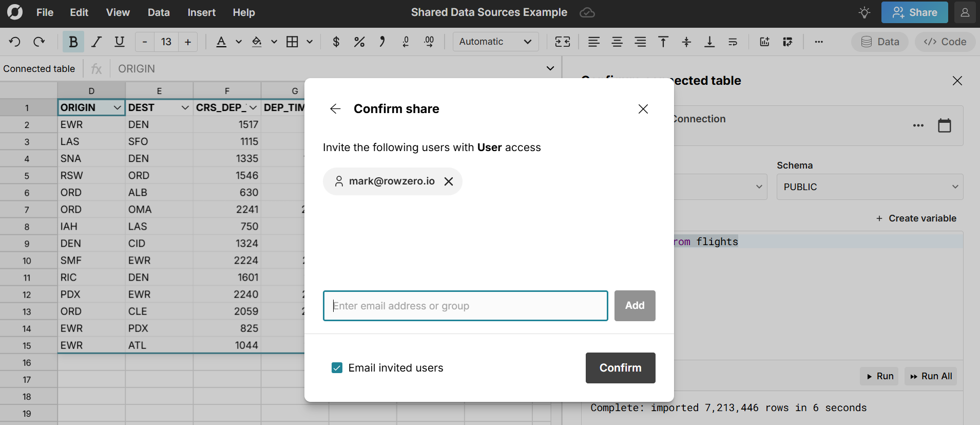The width and height of the screenshot is (980, 425).
Task: Open the text color picker
Action: [221, 42]
